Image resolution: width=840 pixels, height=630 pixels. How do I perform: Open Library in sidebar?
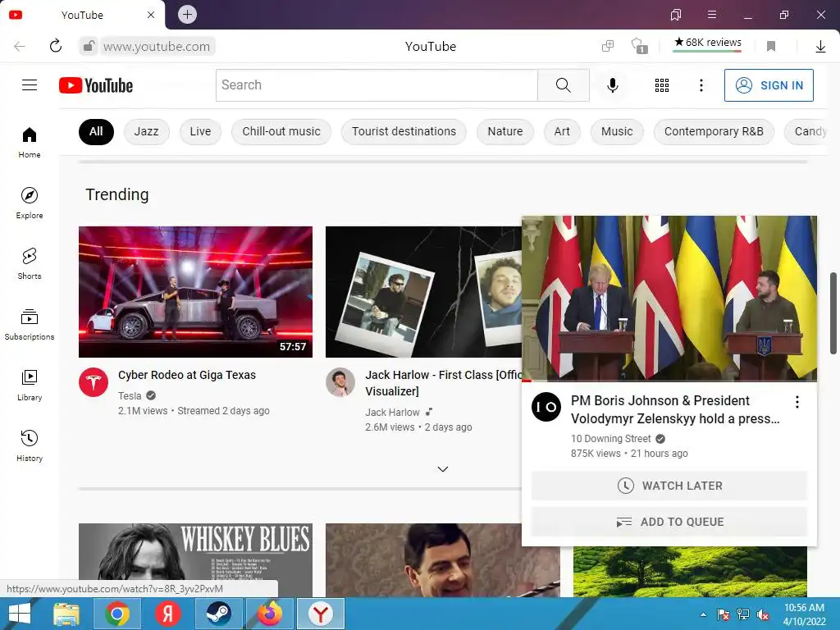coord(30,386)
